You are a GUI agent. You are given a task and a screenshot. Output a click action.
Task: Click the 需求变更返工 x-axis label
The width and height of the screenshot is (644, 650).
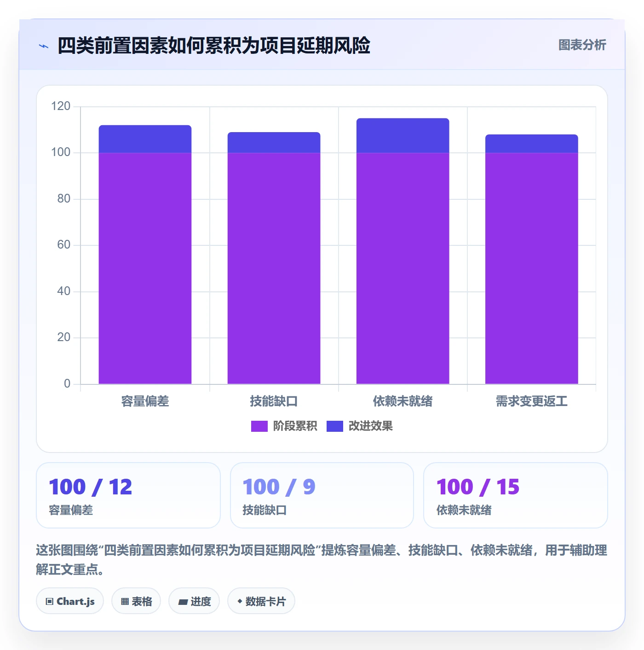pos(531,401)
